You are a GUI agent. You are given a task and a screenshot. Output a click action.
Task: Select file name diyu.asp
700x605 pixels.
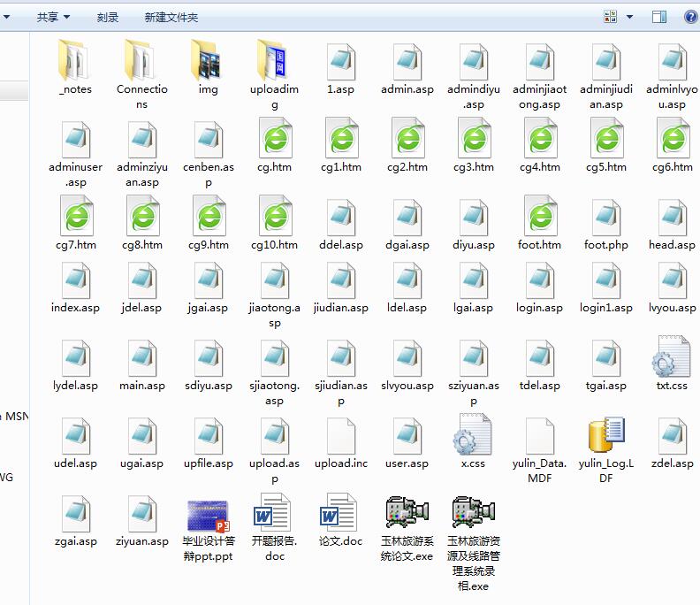(x=473, y=245)
